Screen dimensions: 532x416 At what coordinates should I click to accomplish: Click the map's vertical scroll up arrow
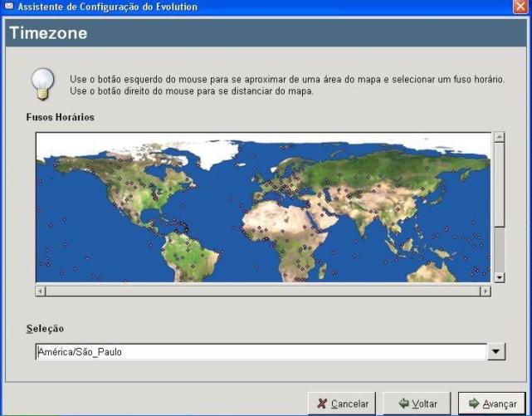[499, 137]
